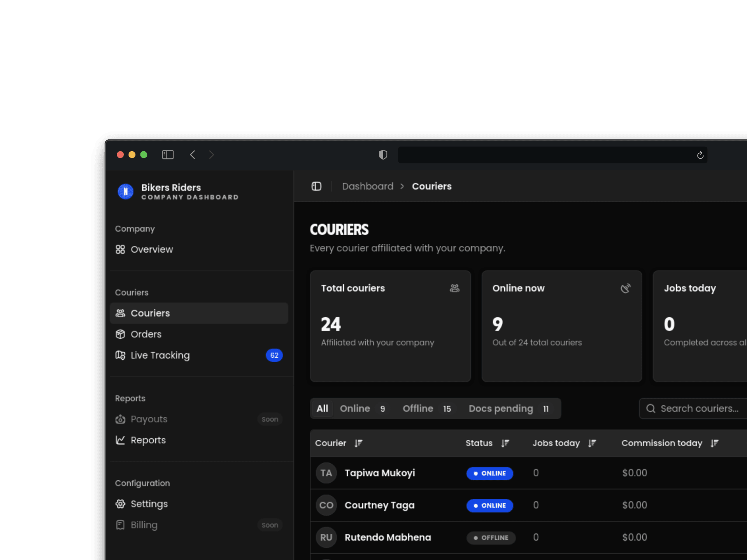Click the privacy shield icon
747x560 pixels.
tap(383, 155)
